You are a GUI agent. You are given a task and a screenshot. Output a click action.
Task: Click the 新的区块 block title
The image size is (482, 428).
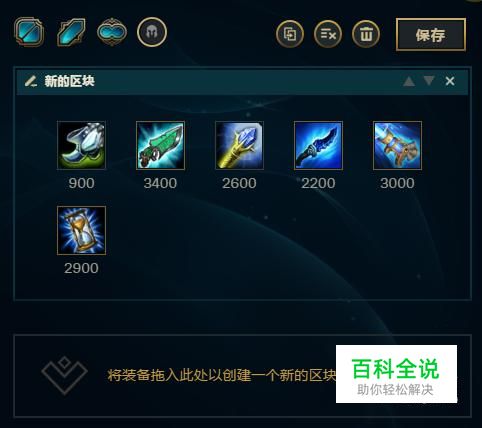click(x=69, y=81)
